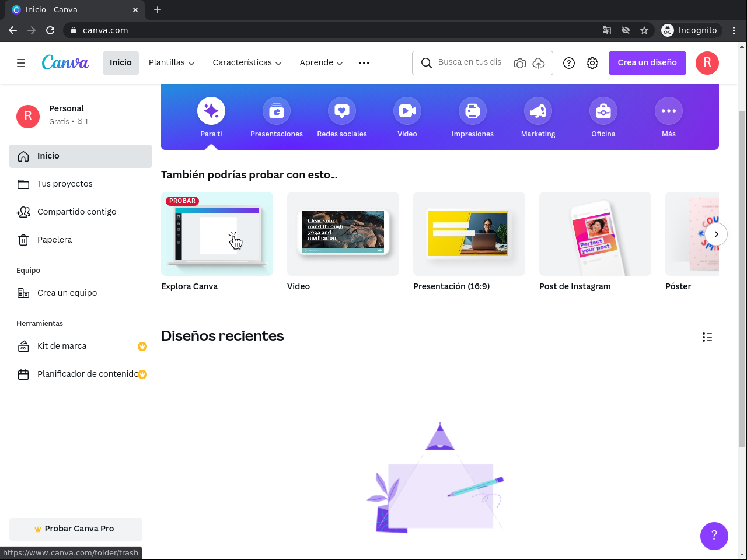Click the camera search icon
The height and width of the screenshot is (560, 747).
tap(520, 63)
